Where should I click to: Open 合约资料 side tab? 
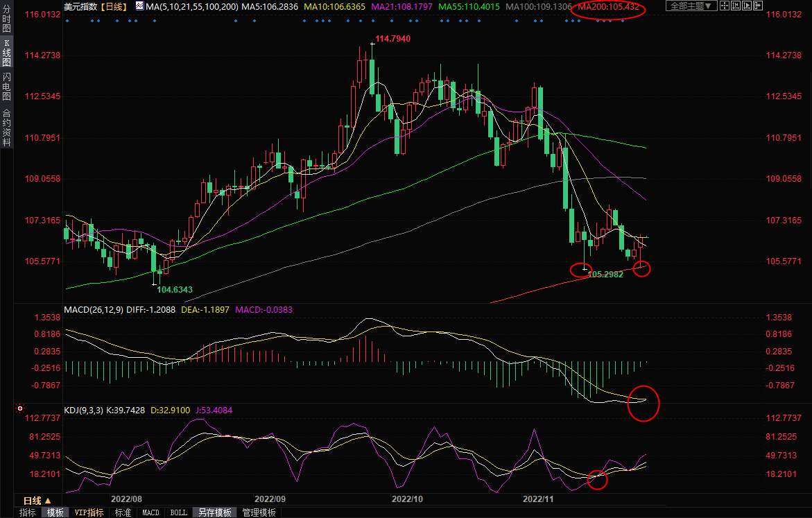[x=6, y=128]
